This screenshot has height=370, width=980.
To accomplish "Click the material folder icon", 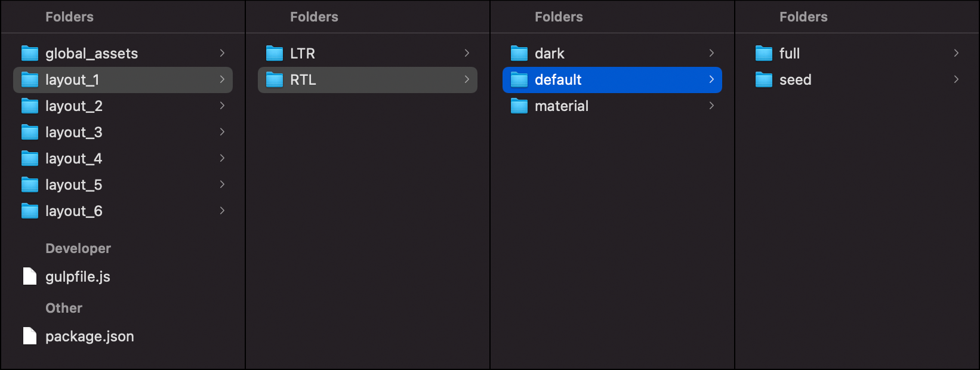I will [519, 106].
